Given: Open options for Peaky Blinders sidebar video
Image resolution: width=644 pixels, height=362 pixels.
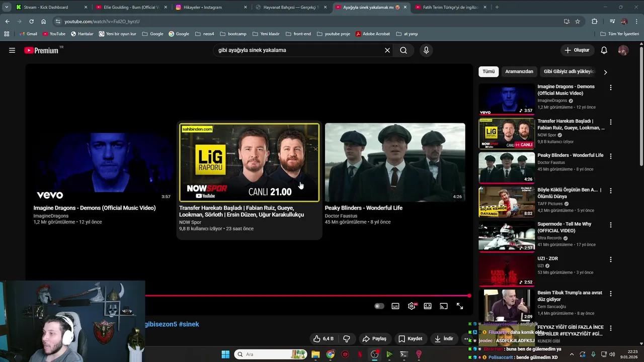Looking at the screenshot, I should pos(611,156).
